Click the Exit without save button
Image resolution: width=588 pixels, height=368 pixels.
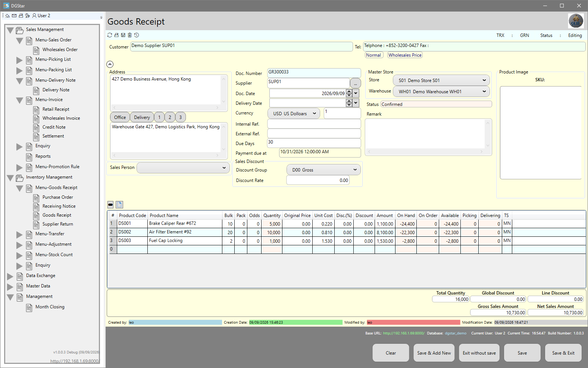point(479,353)
